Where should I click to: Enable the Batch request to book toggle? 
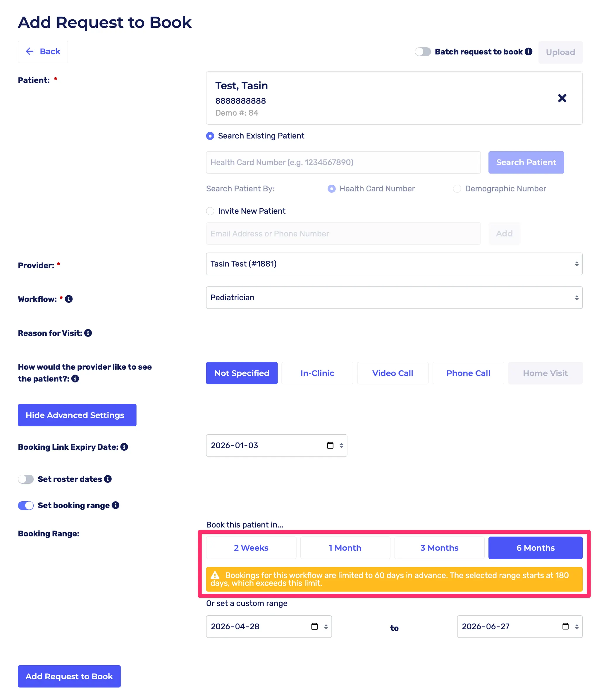[423, 52]
